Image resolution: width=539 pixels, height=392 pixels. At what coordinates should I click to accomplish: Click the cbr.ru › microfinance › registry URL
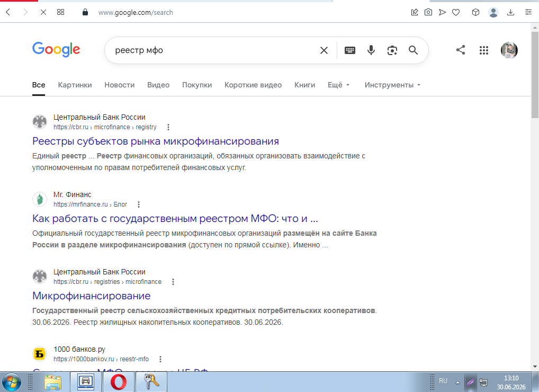pos(105,127)
